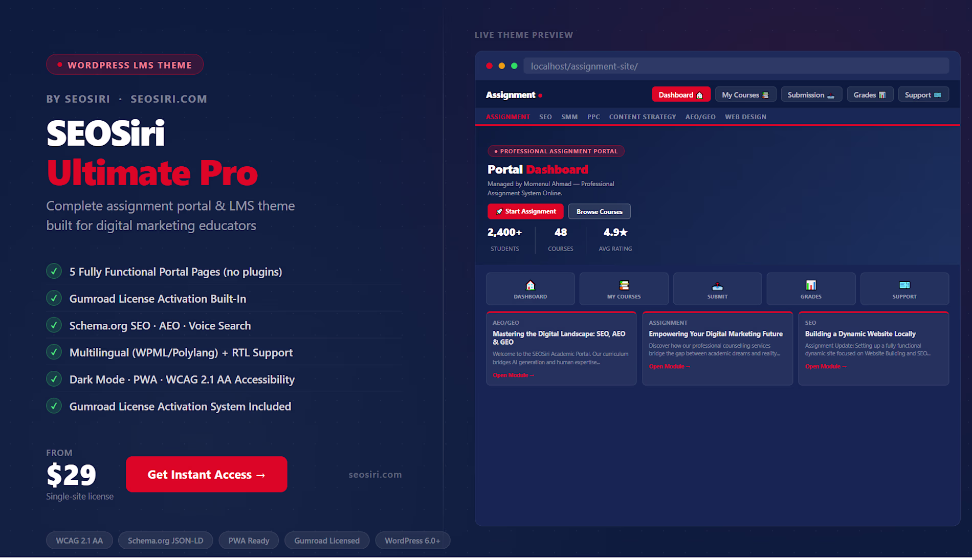Click the Assignment logo in preview header

514,95
